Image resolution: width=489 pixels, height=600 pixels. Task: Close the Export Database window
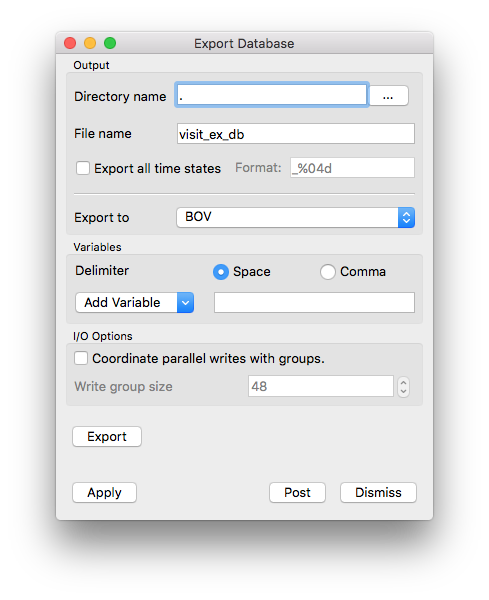70,43
